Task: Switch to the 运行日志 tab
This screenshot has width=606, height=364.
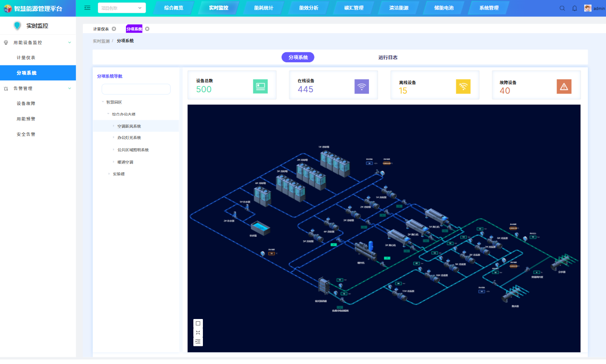Action: pyautogui.click(x=388, y=57)
